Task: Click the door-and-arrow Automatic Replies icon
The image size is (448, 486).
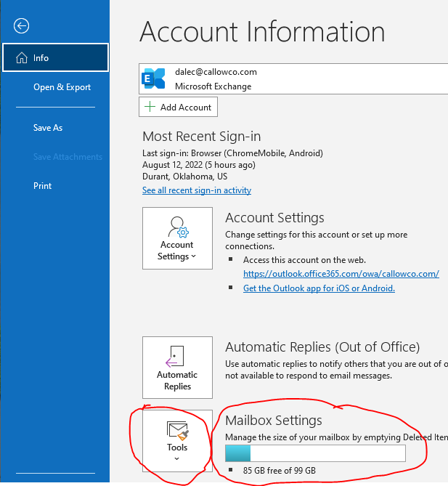Action: pos(175,357)
